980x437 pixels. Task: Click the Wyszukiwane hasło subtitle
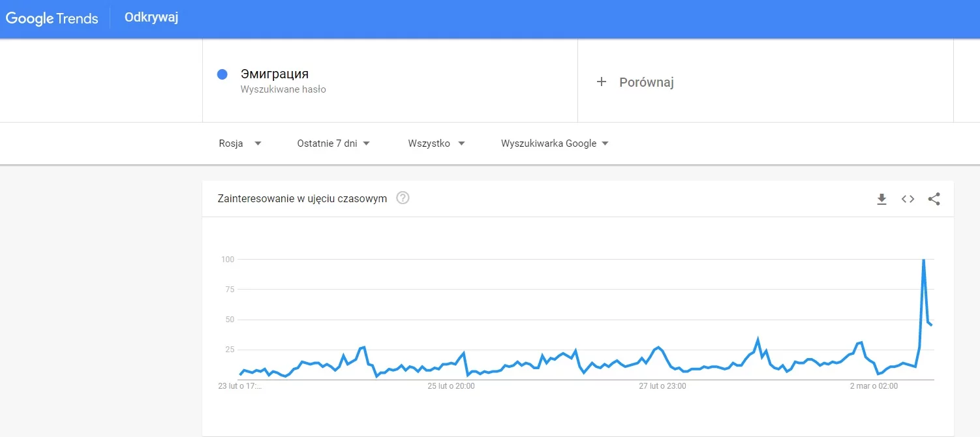(283, 89)
